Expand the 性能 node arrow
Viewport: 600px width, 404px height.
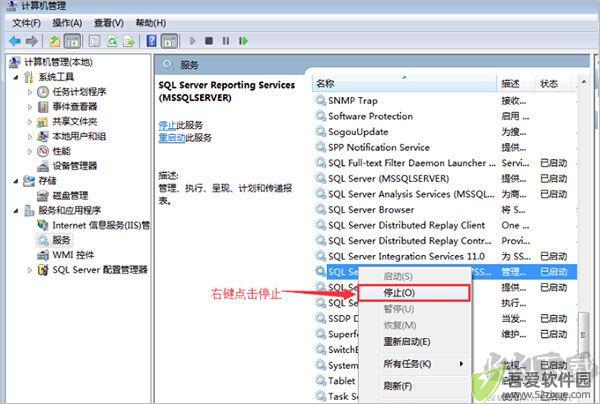[x=30, y=152]
